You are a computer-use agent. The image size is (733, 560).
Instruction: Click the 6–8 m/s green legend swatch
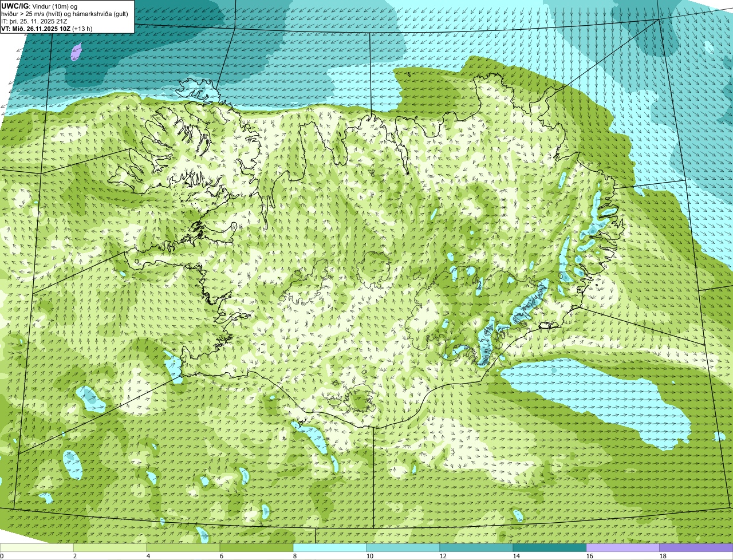click(257, 547)
